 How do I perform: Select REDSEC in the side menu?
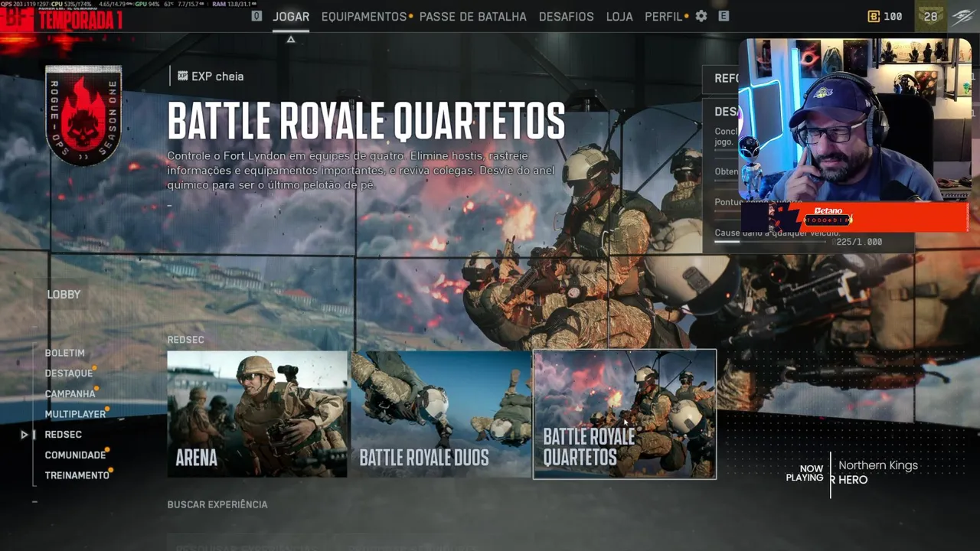64,435
